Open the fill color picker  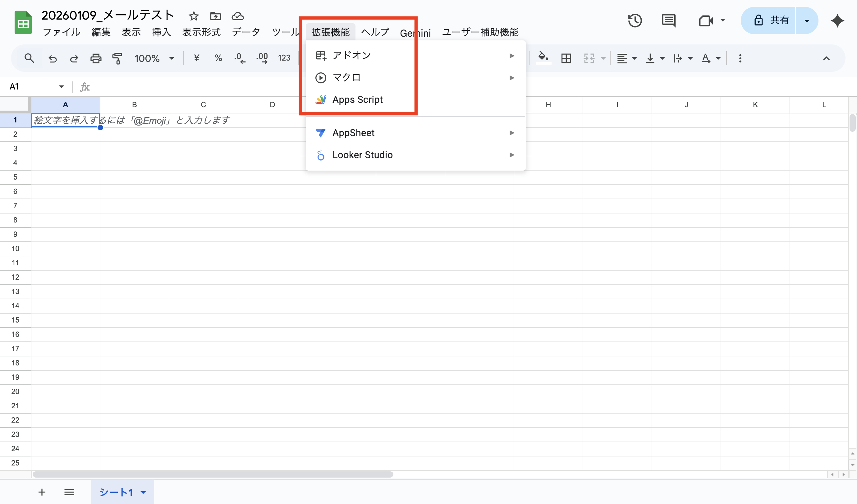click(x=543, y=58)
